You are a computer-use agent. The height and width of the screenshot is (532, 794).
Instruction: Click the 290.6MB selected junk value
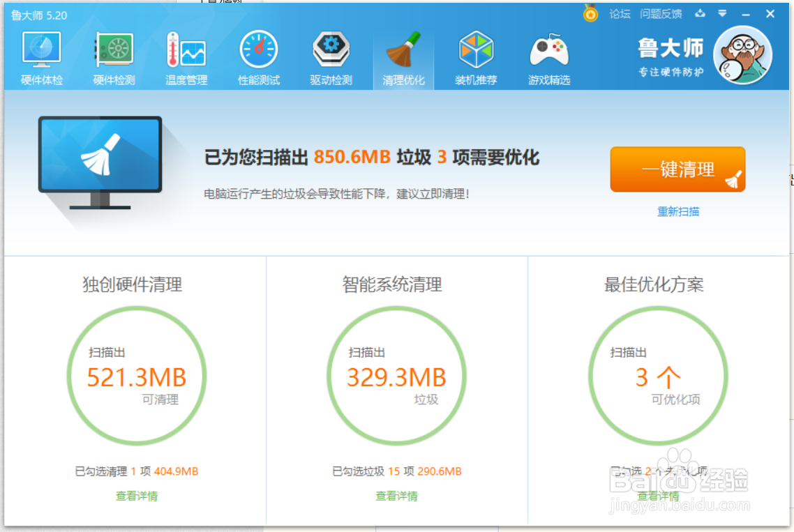440,471
